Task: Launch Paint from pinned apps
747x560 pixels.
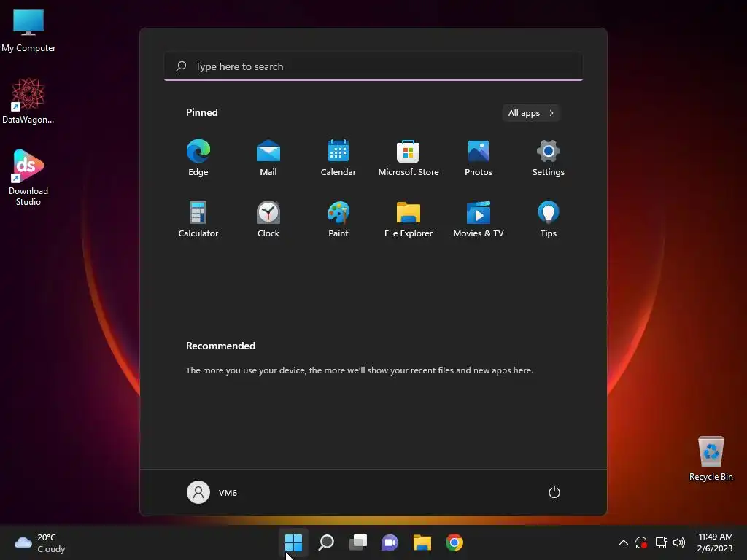Action: pos(338,219)
